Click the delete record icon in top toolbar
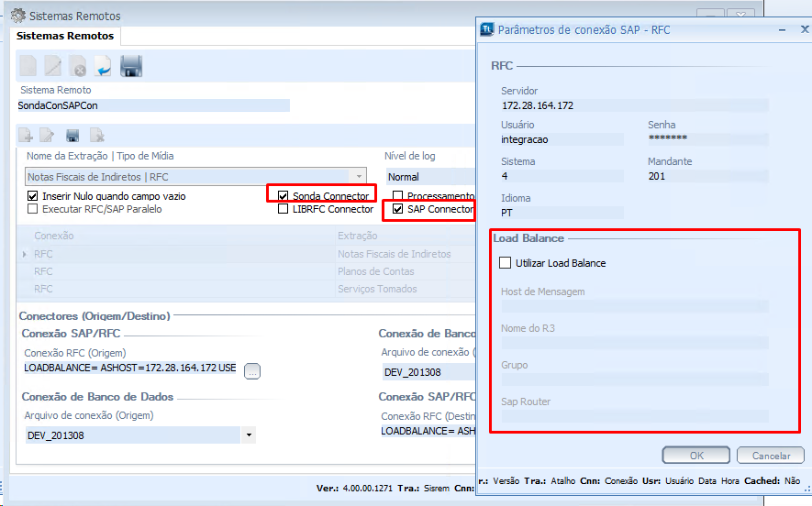This screenshot has width=812, height=506. [79, 66]
